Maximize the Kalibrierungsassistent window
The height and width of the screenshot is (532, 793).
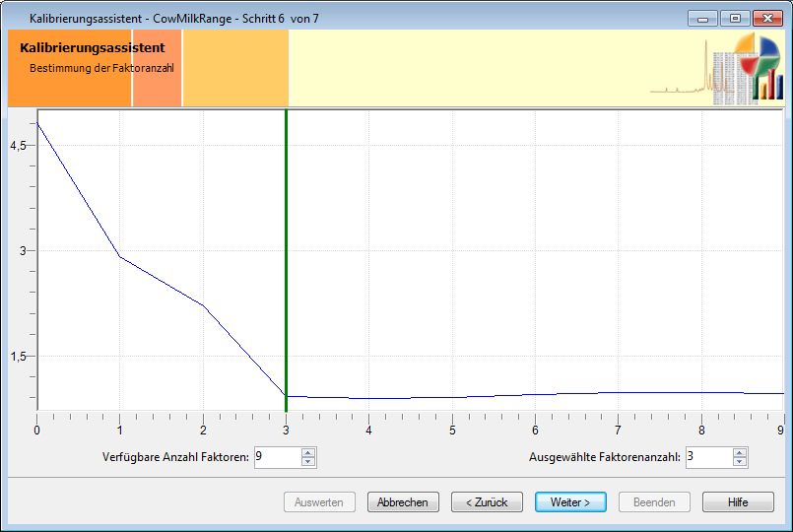click(x=734, y=18)
